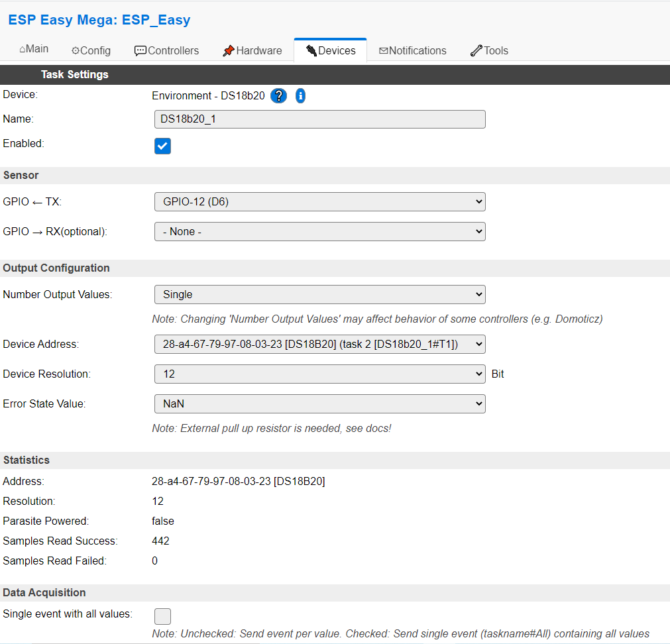670x644 pixels.
Task: Click the gear icon on Config tab
Action: coord(75,51)
